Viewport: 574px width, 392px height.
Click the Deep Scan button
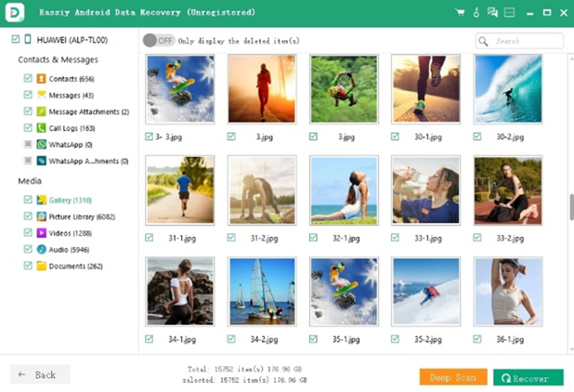[453, 377]
